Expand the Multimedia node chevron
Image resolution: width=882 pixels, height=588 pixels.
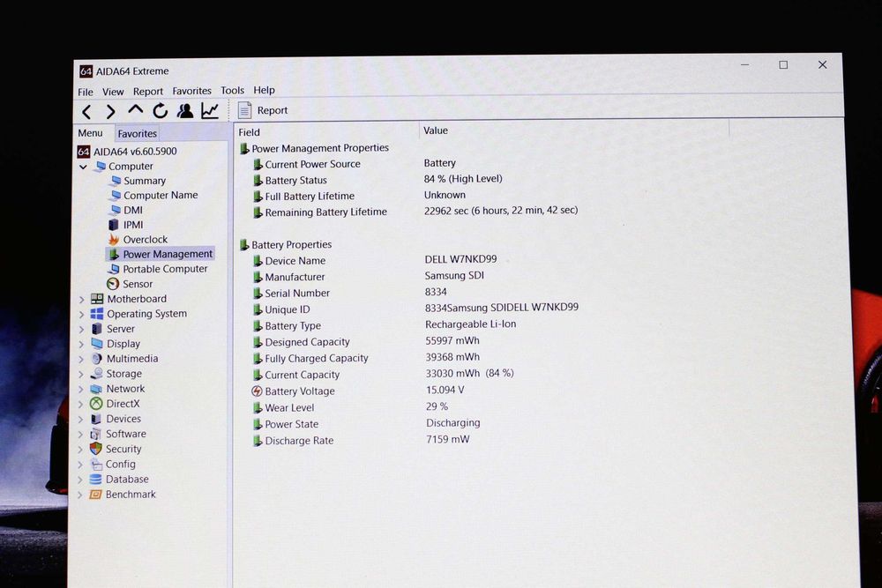click(x=81, y=359)
